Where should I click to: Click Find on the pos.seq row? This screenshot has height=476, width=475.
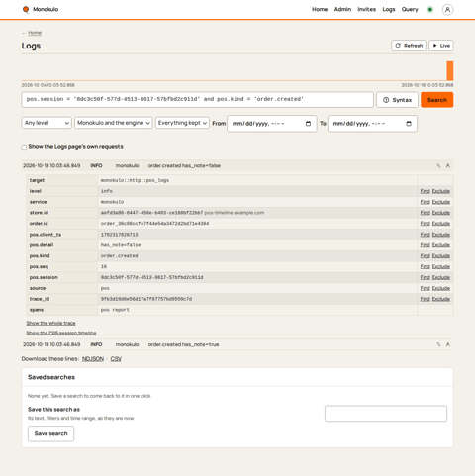(425, 266)
